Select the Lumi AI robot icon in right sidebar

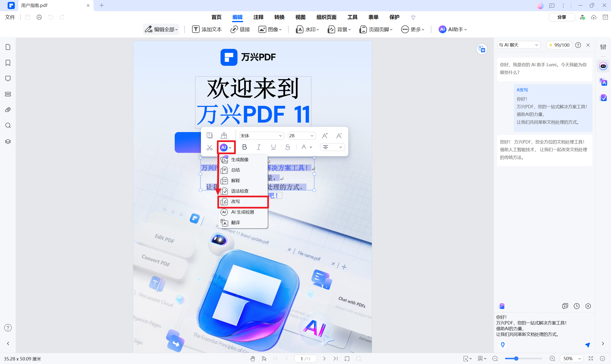click(x=603, y=66)
